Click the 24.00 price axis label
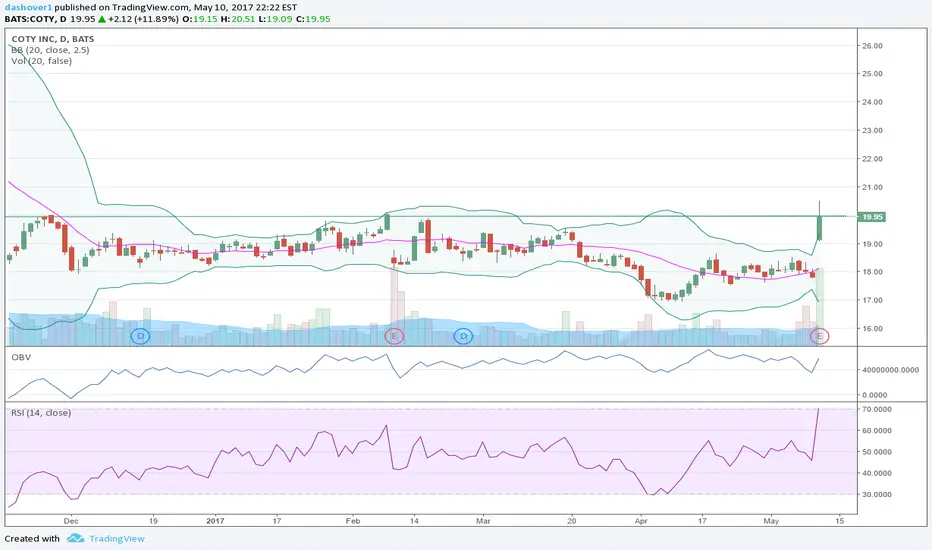Image resolution: width=932 pixels, height=550 pixels. [872, 102]
